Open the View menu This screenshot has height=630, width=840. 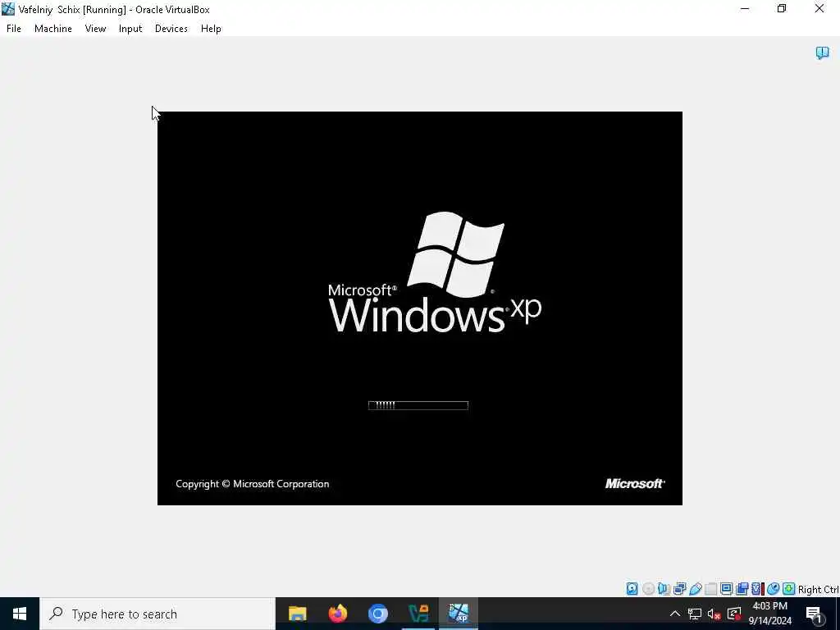(x=95, y=29)
